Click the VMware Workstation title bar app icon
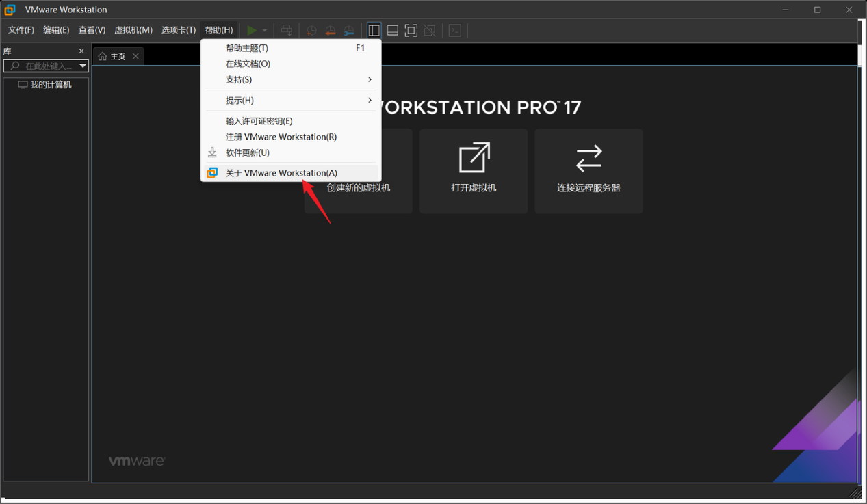The image size is (867, 504). tap(10, 10)
